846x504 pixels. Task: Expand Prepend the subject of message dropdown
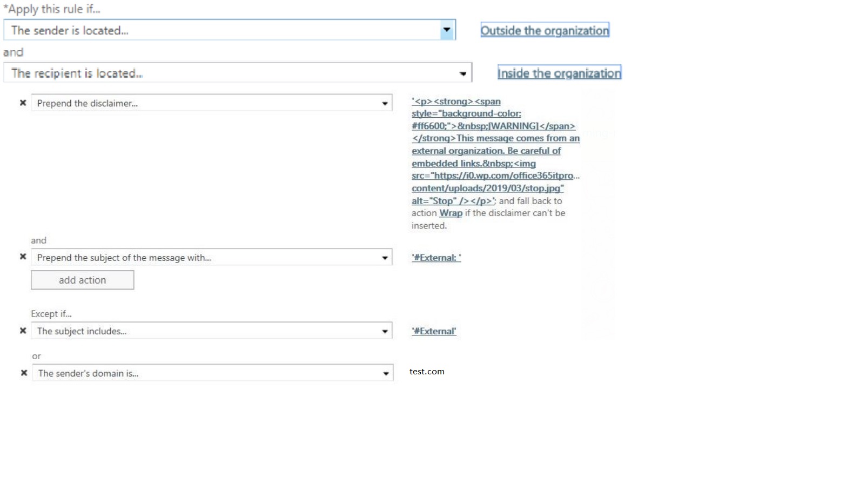pyautogui.click(x=385, y=258)
